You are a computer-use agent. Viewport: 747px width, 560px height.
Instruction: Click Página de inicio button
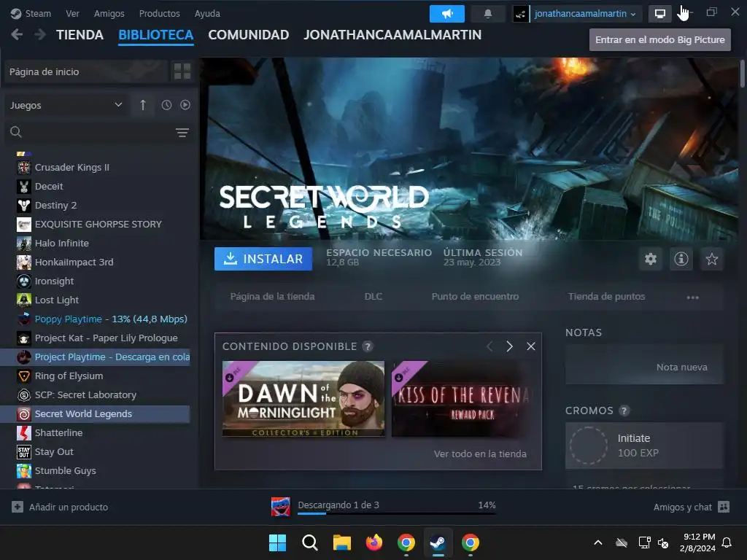tap(86, 71)
